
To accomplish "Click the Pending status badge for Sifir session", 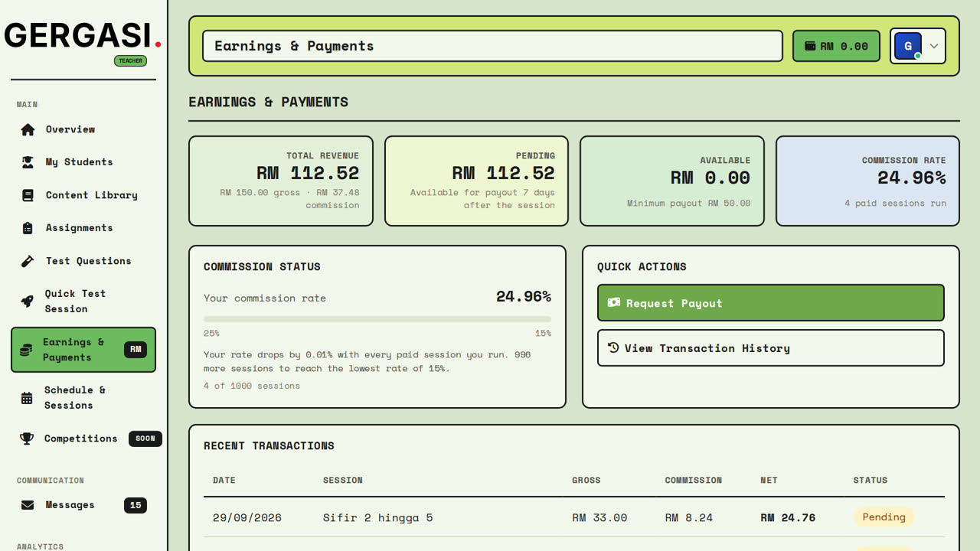I will pos(884,517).
